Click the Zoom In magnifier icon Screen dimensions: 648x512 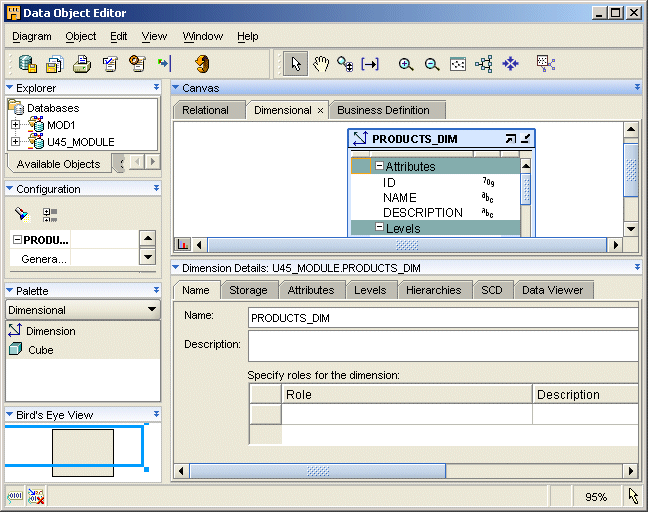coord(406,64)
